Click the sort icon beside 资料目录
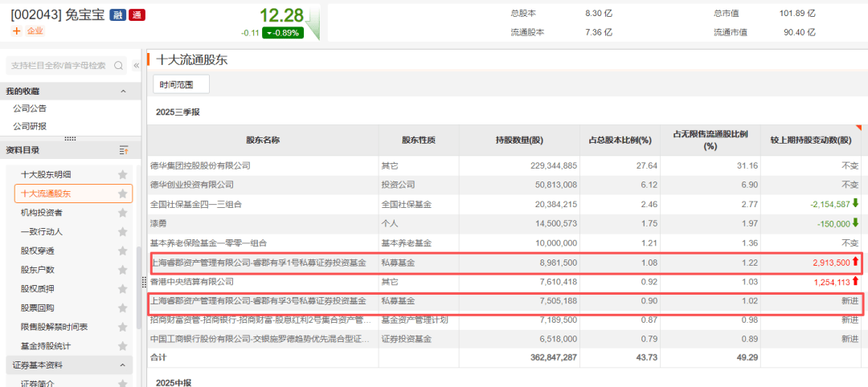 pyautogui.click(x=123, y=150)
